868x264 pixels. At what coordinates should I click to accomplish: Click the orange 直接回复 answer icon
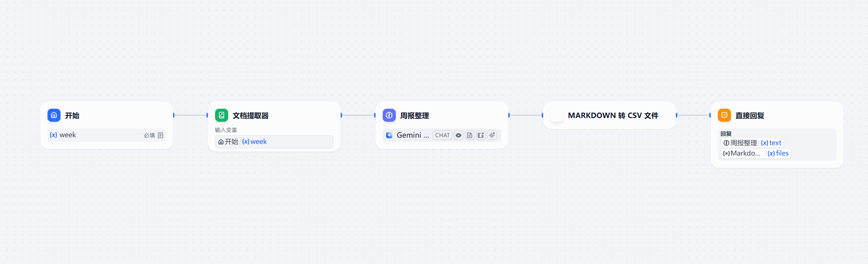[x=725, y=115]
